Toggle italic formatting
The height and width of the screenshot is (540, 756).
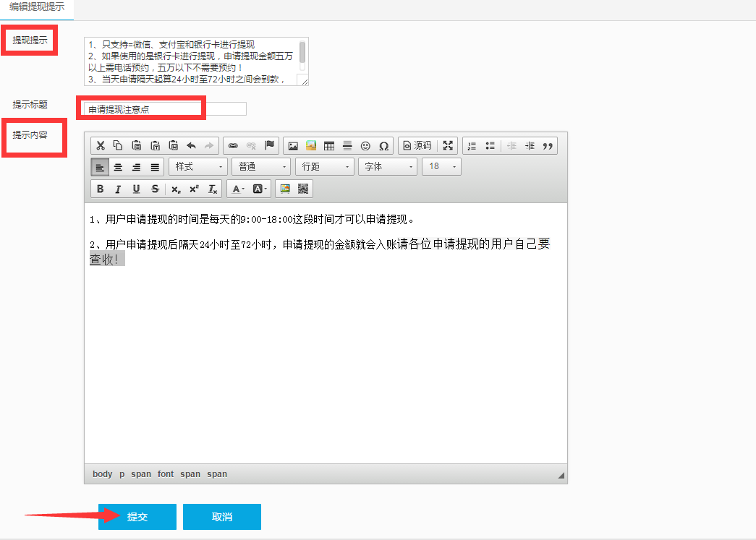(x=118, y=189)
